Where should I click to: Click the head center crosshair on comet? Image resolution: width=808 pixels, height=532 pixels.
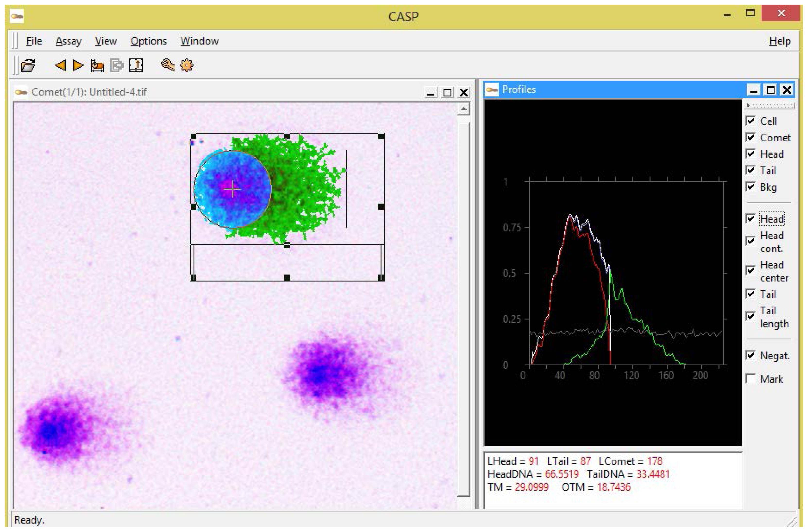[x=233, y=189]
